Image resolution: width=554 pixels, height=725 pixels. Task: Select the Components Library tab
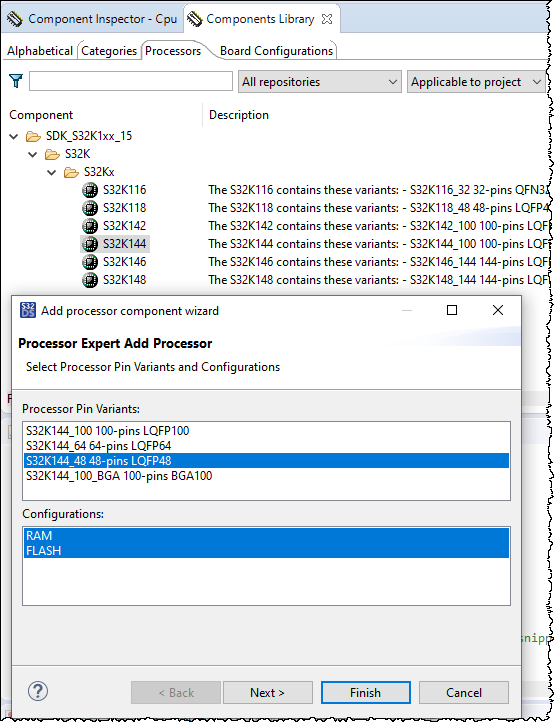(x=260, y=19)
